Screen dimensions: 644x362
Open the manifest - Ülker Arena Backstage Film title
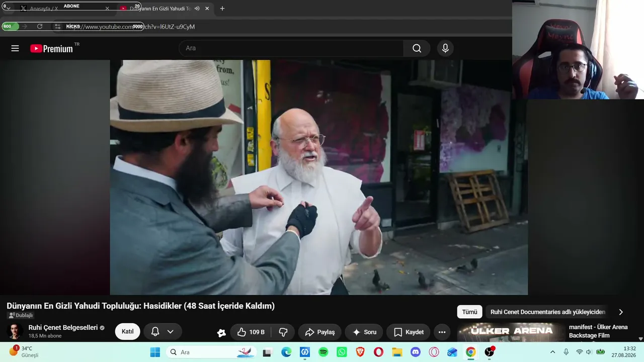pyautogui.click(x=598, y=331)
